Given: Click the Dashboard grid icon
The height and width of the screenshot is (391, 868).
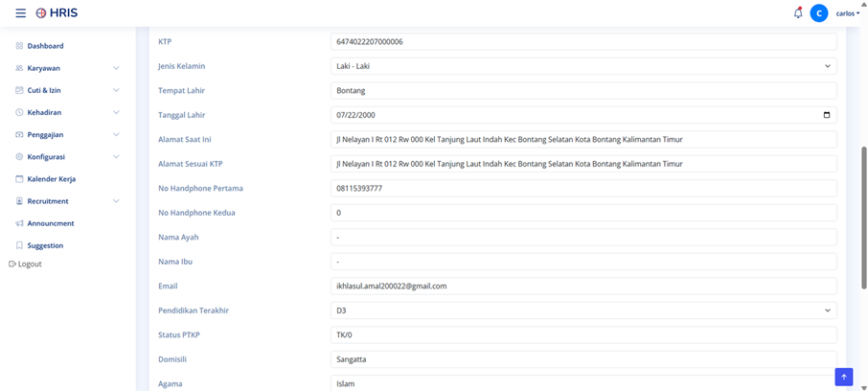Looking at the screenshot, I should coord(19,46).
